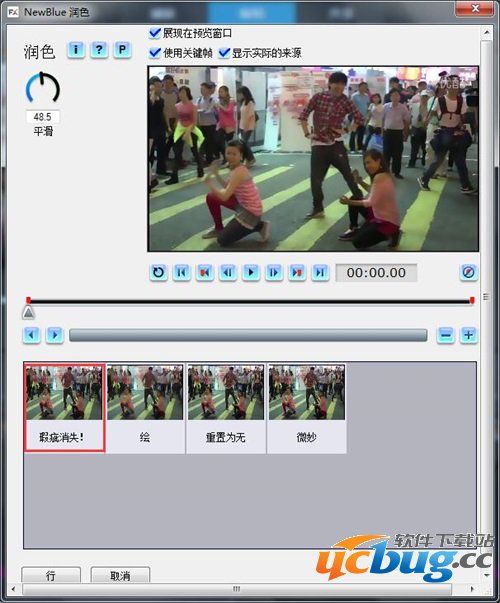Close the NewBlue 润色 window
Screen dimensions: 500x603
click(474, 8)
